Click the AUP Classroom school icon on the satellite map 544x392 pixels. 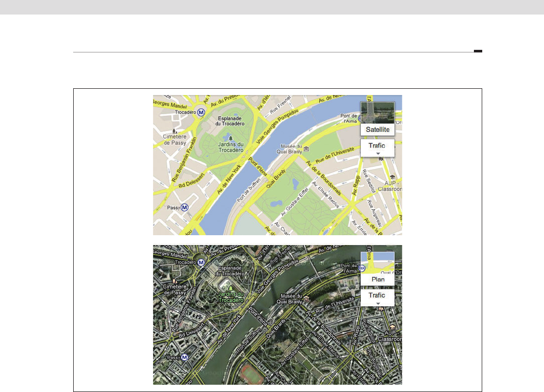click(392, 327)
